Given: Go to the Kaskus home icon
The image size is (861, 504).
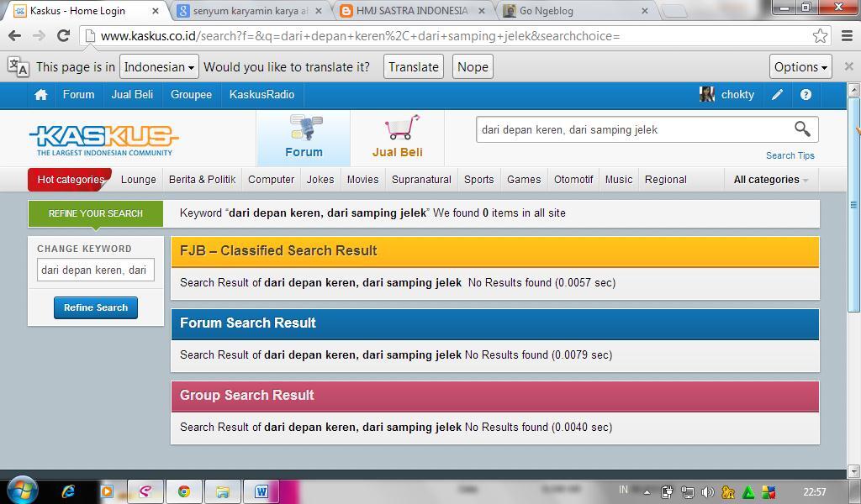Looking at the screenshot, I should point(41,95).
